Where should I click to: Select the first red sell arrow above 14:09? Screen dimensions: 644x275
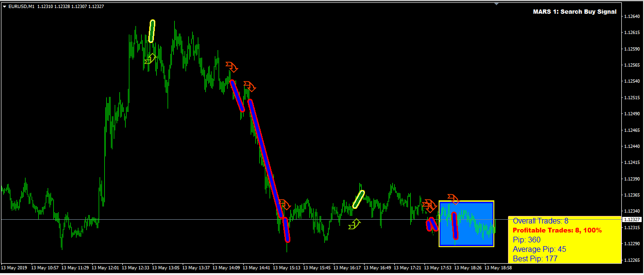click(x=232, y=67)
